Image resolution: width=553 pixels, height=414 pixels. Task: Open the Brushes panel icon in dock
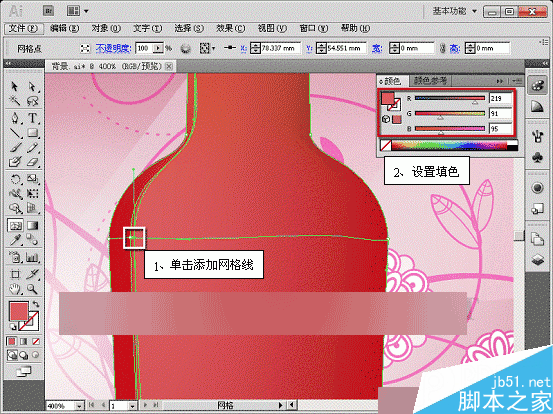click(x=537, y=136)
